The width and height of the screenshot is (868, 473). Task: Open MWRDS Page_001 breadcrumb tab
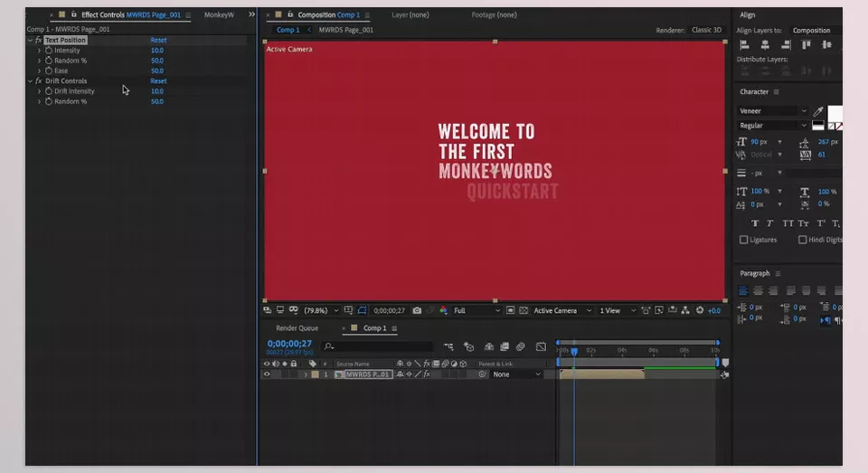tap(346, 30)
